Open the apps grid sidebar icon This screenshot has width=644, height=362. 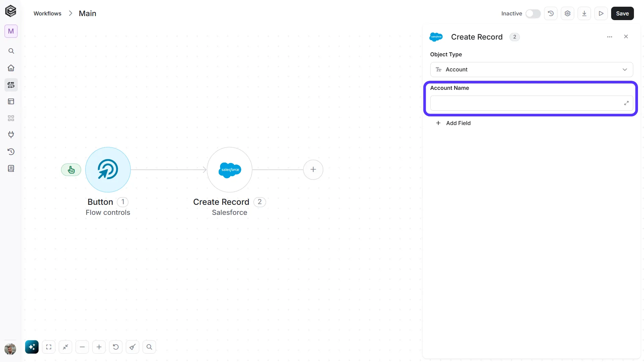point(11,118)
